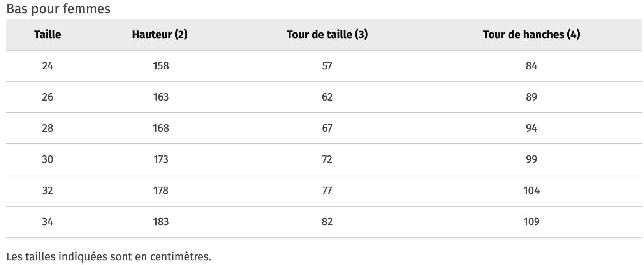Select the size 28 cell
The width and height of the screenshot is (644, 265).
coord(48,128)
